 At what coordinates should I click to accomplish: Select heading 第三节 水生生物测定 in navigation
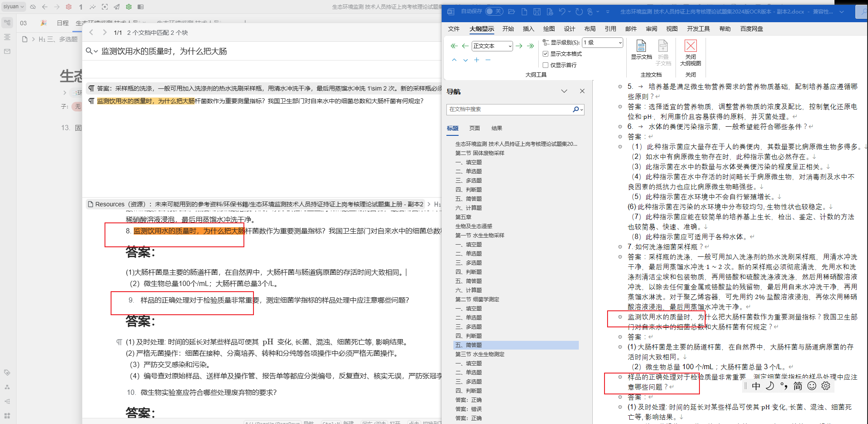480,354
